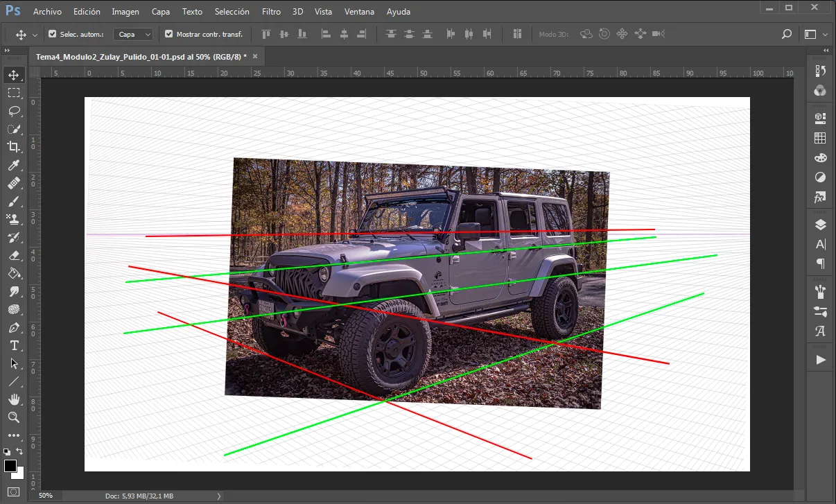Select the Smudge tool
This screenshot has height=504, width=836.
(x=14, y=291)
